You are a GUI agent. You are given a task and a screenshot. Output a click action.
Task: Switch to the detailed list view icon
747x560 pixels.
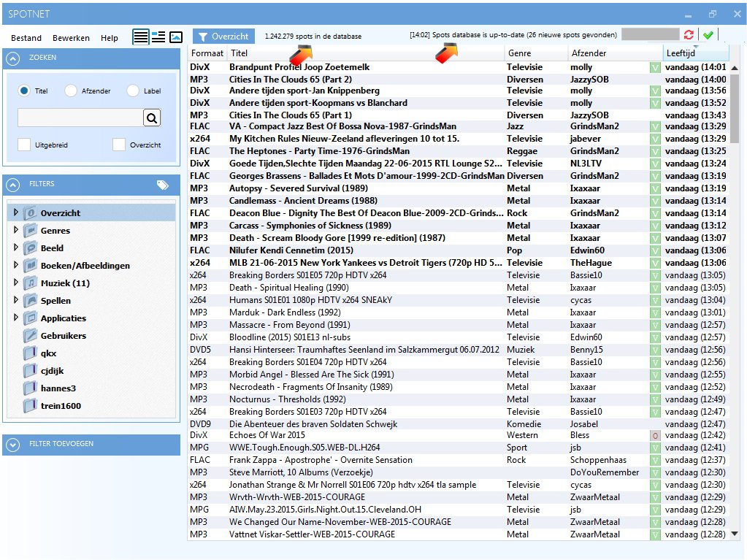tap(158, 37)
